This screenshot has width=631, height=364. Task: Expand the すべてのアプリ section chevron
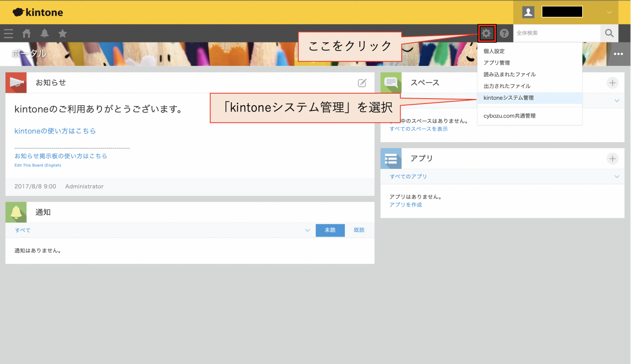[x=617, y=177]
